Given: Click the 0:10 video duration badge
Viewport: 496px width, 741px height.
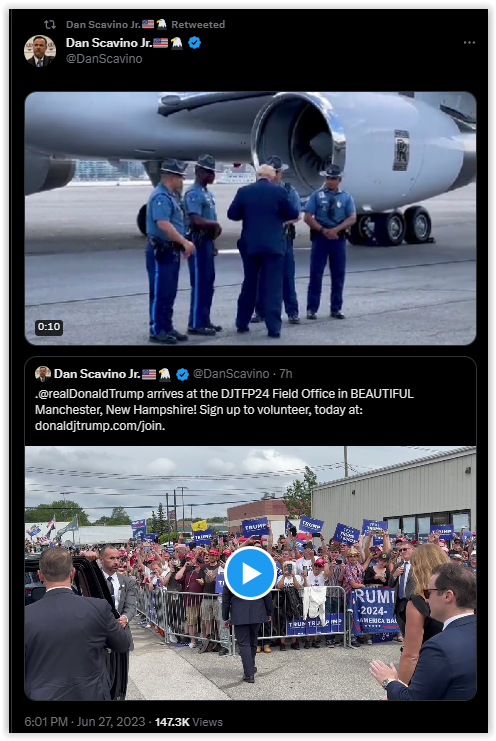Looking at the screenshot, I should point(49,327).
